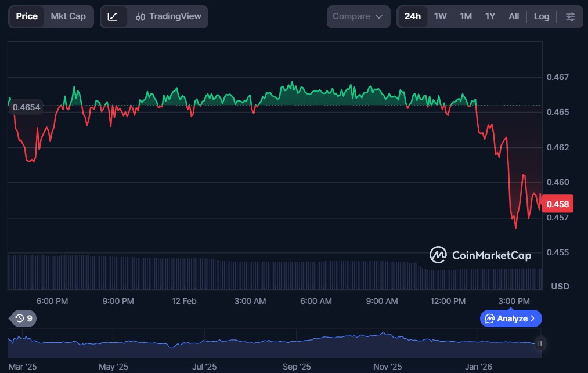Select the 1W time range tab

point(440,17)
